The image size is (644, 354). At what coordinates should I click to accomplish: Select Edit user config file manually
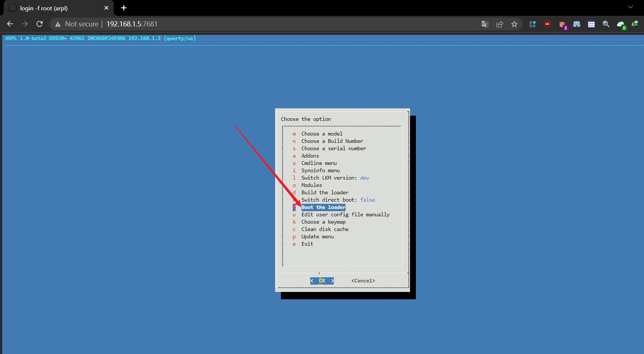tap(345, 214)
